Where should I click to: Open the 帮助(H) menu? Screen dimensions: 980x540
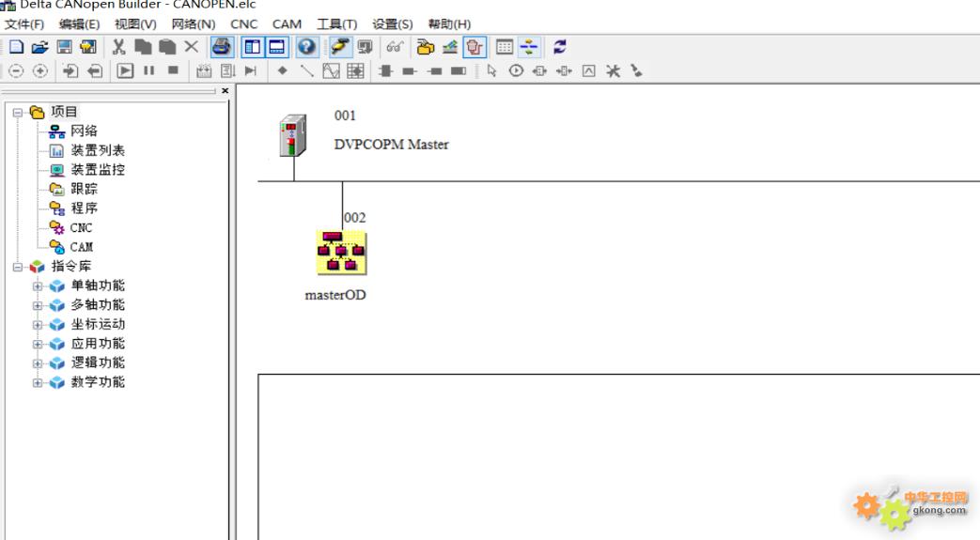449,23
